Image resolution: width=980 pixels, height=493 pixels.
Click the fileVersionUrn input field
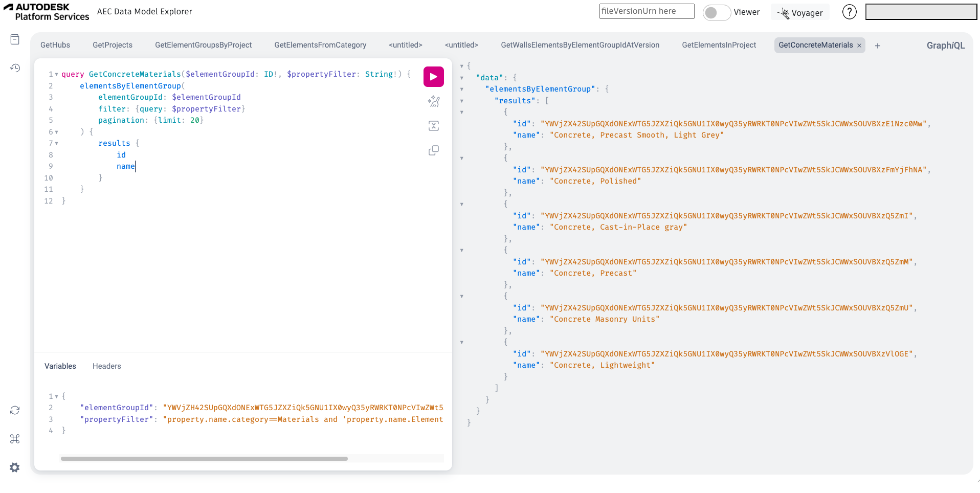(647, 11)
